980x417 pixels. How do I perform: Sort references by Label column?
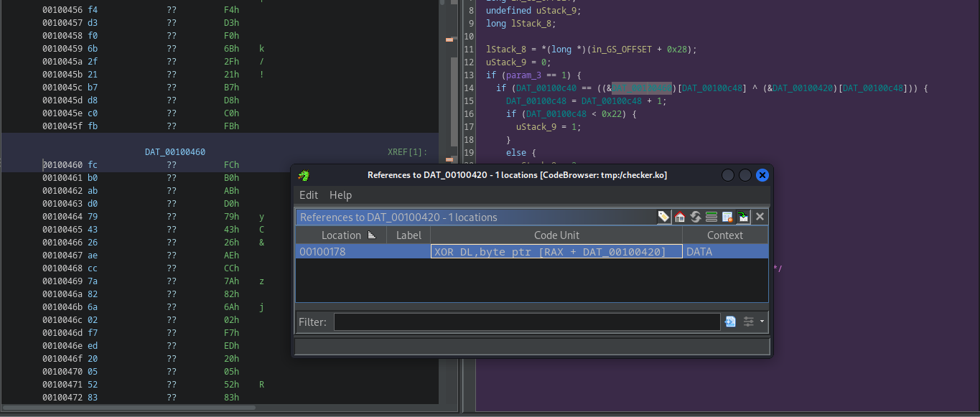click(409, 235)
